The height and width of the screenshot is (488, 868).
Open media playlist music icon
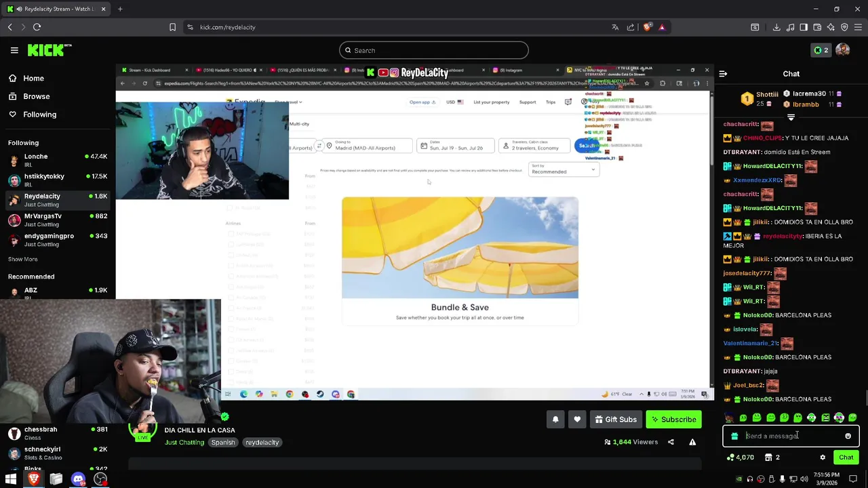tap(790, 27)
